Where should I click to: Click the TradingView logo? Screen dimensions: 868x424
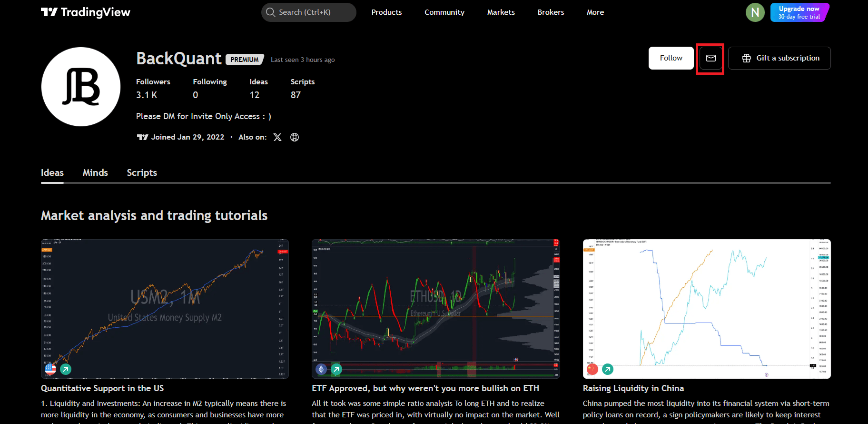(x=86, y=12)
